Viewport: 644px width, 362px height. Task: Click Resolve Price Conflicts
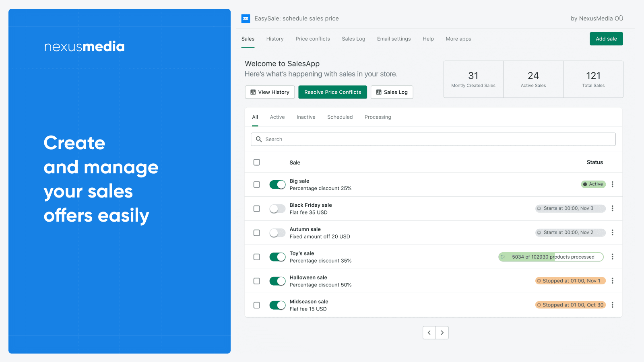pyautogui.click(x=332, y=92)
